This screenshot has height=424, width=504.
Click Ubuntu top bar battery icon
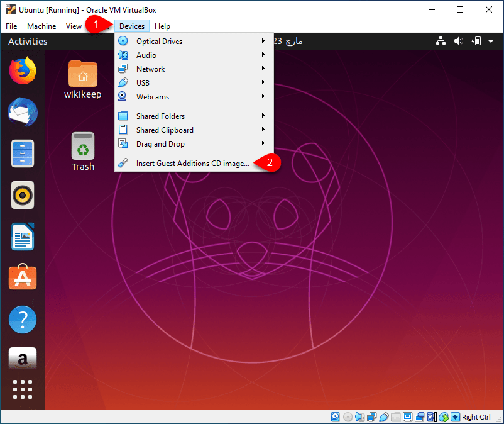476,41
